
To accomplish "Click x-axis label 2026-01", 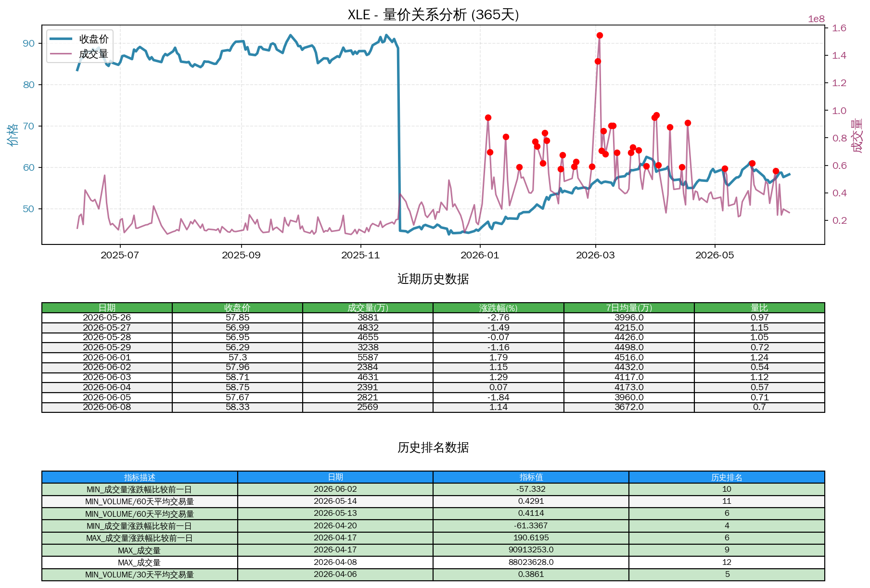I will pos(480,256).
